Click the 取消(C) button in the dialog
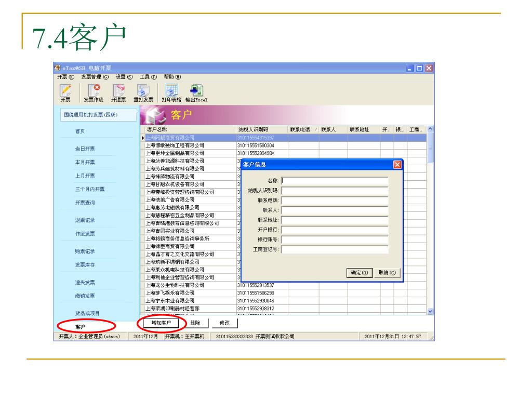 387,273
